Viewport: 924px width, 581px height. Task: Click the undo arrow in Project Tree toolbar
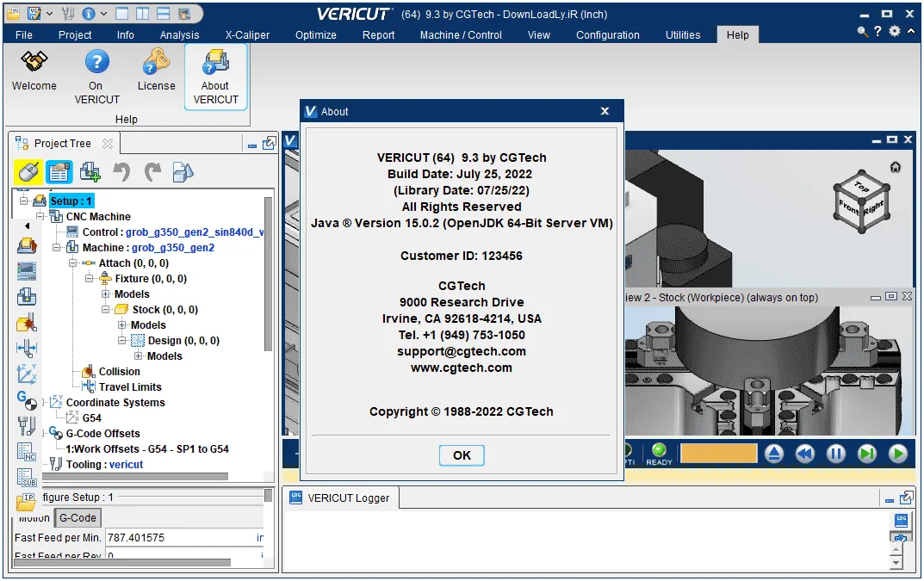pos(121,172)
